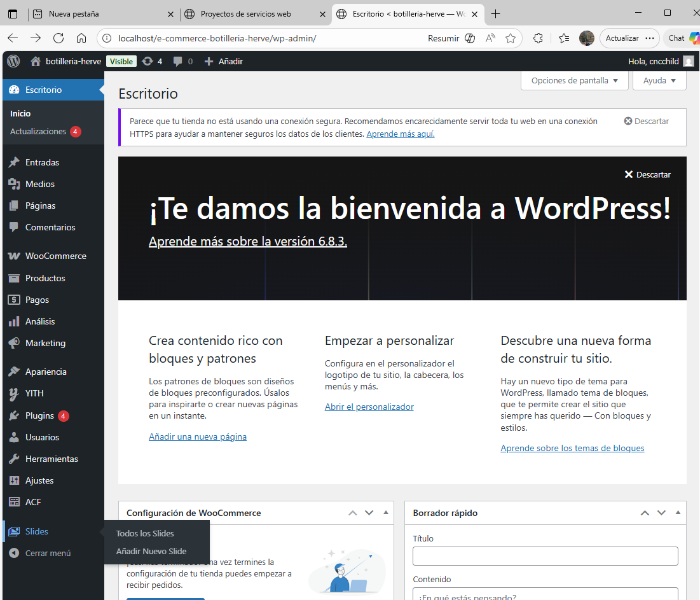Screen dimensions: 700x600
Task: Toggle the Borrador rápido panel
Action: pos(678,513)
